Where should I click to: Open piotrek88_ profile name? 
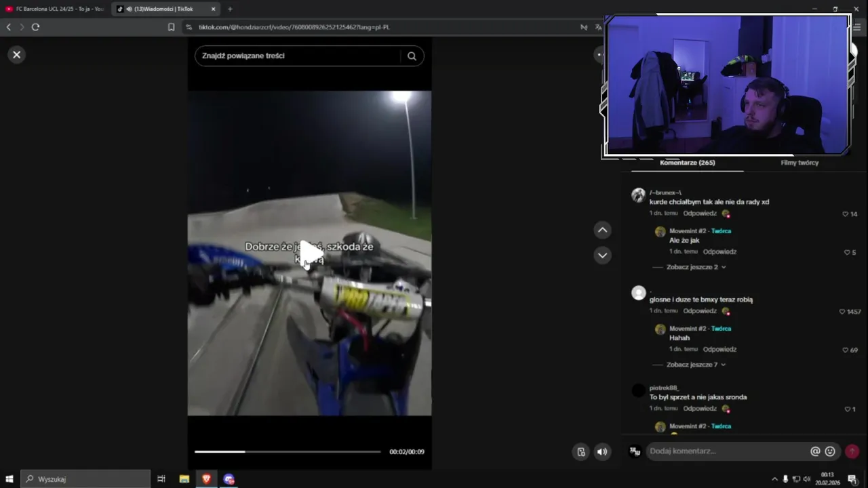coord(664,388)
